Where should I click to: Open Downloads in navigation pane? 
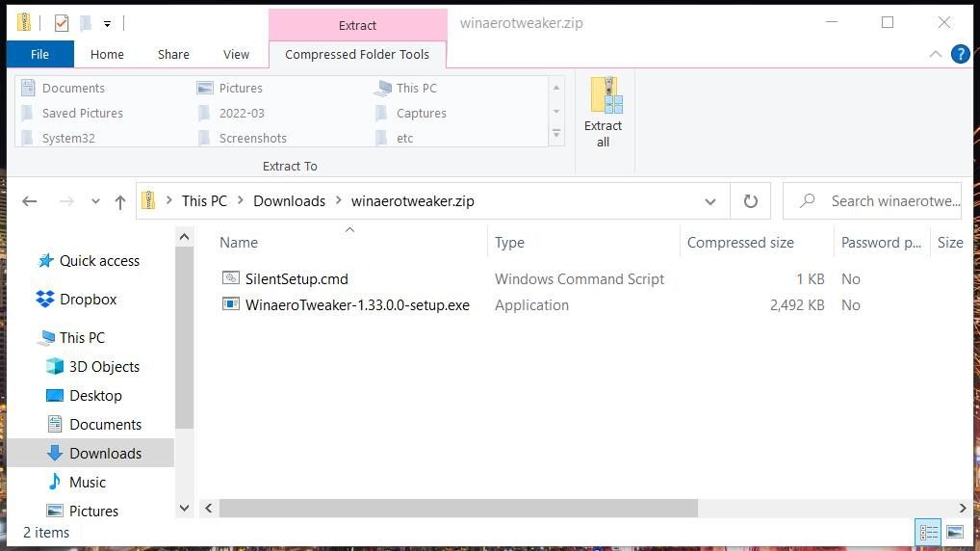(x=90, y=453)
